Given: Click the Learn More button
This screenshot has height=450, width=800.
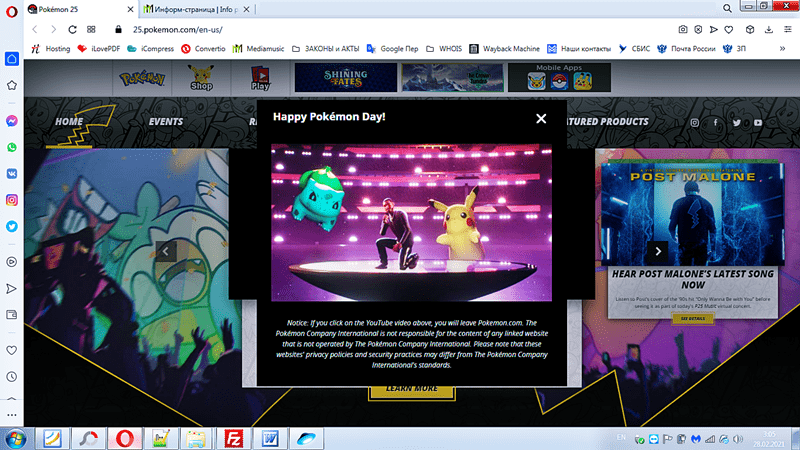Looking at the screenshot, I should click(412, 392).
